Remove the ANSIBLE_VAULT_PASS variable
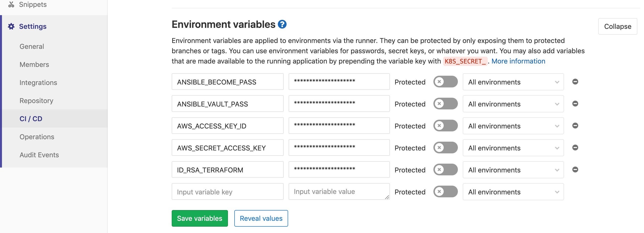644x233 pixels. coord(575,104)
